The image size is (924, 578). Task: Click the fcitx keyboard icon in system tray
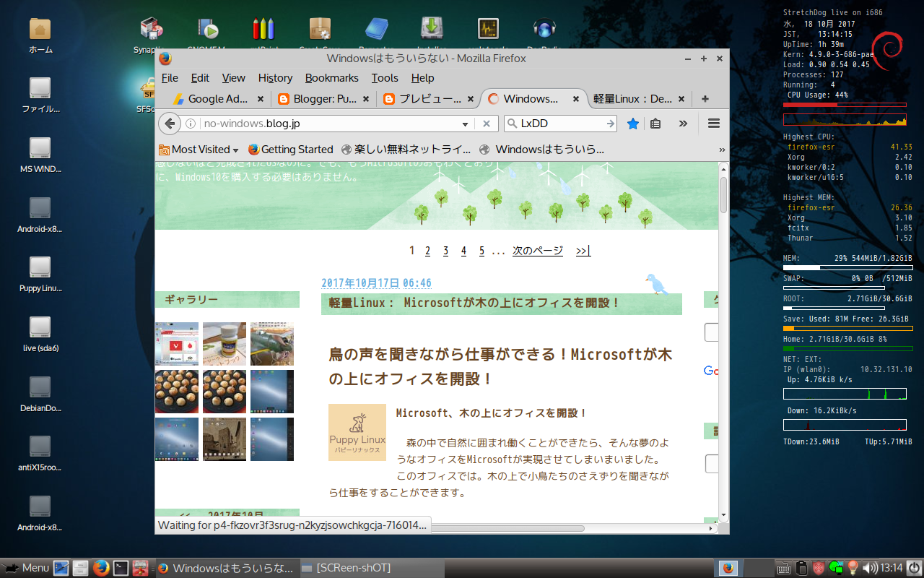[x=783, y=569]
